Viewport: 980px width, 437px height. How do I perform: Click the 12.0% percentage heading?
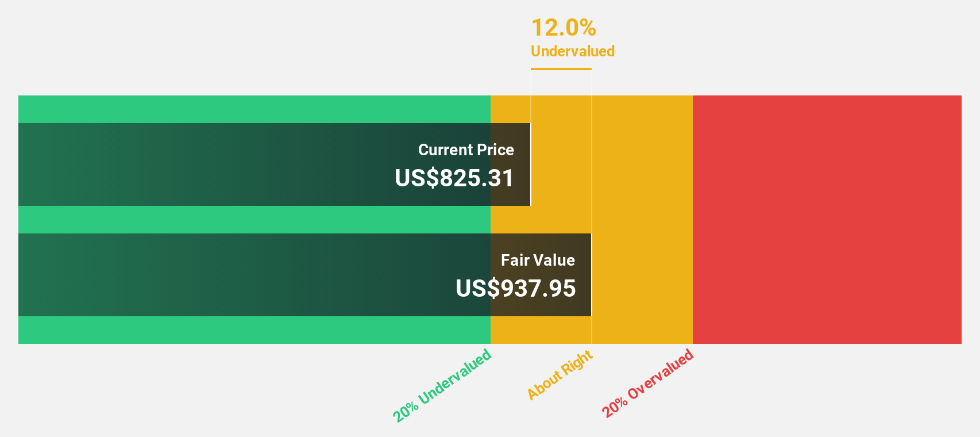coord(564,28)
